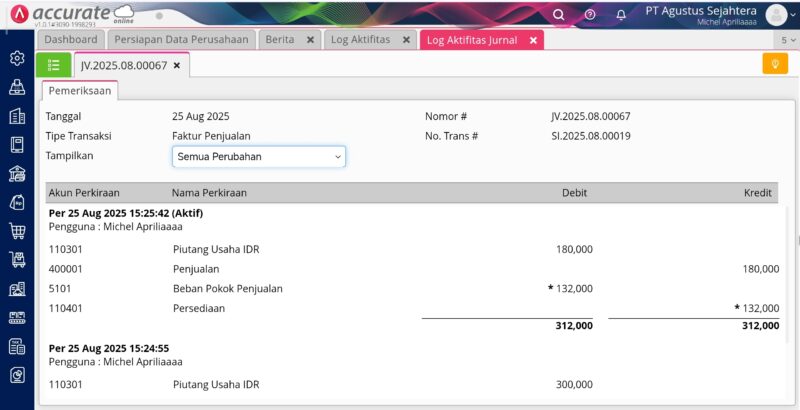800x410 pixels.
Task: Click the green list button
Action: pyautogui.click(x=53, y=64)
